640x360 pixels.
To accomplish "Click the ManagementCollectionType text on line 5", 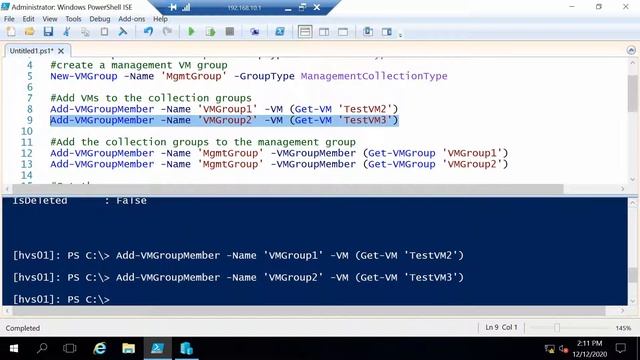I will 374,76.
